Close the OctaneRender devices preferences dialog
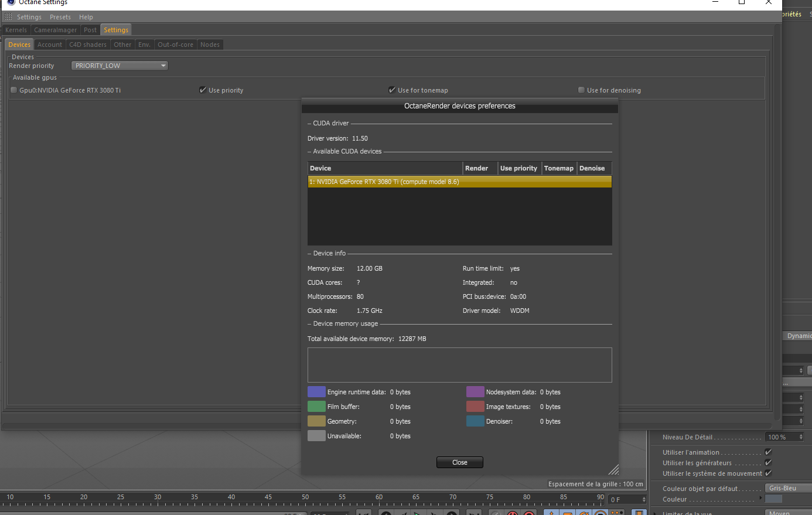Viewport: 812px width, 515px height. (x=460, y=462)
